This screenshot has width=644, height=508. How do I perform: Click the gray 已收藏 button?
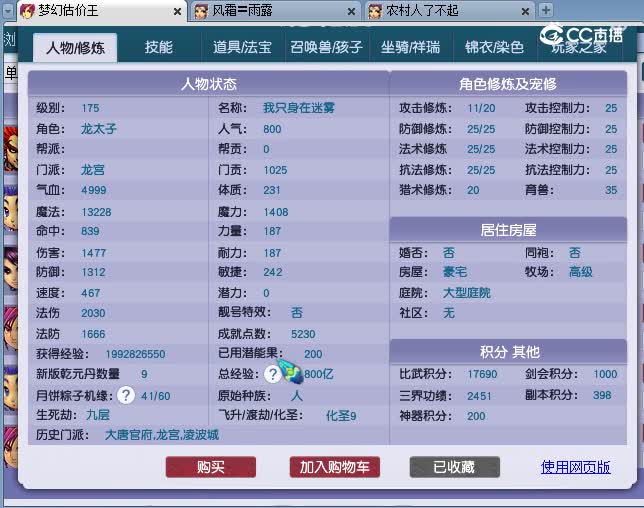point(455,467)
